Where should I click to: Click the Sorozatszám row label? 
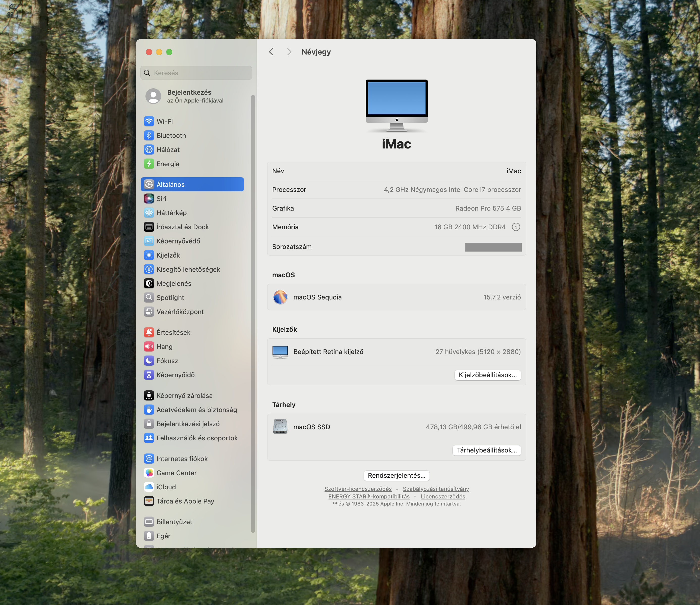coord(292,247)
